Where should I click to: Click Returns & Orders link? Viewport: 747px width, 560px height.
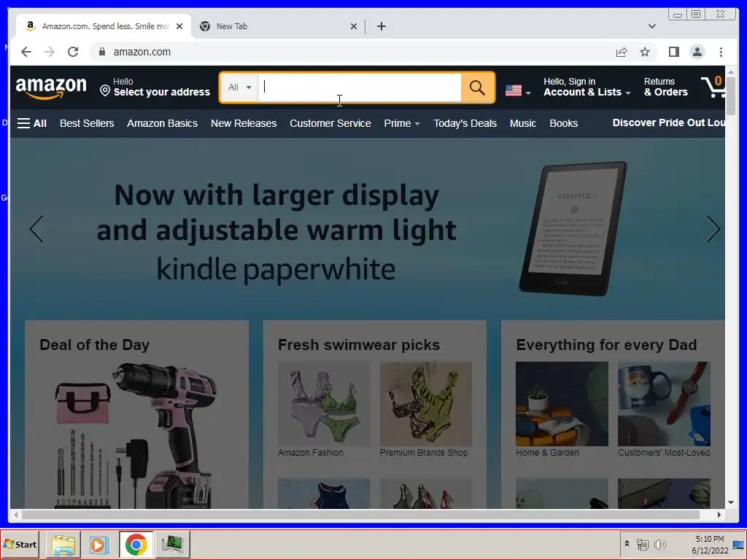pyautogui.click(x=666, y=87)
